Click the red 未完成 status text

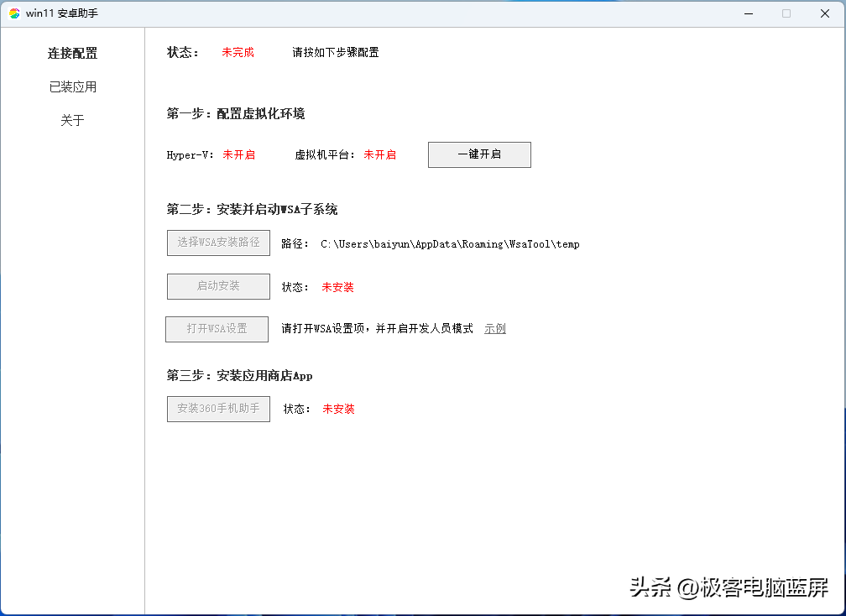[238, 52]
